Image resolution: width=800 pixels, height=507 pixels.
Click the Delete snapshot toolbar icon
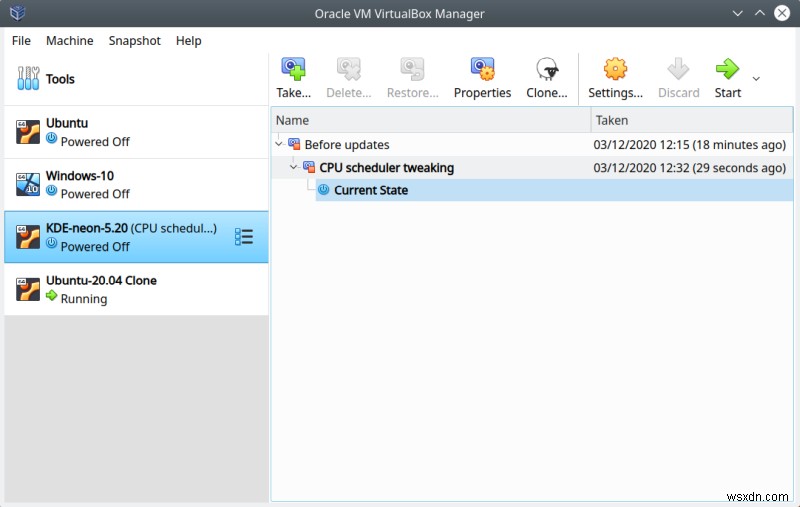tap(349, 69)
